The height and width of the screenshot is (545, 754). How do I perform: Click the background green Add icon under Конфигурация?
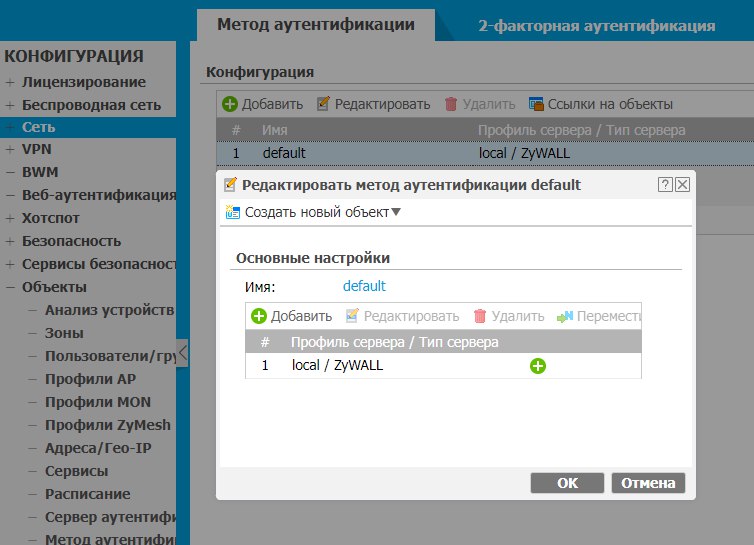point(230,104)
